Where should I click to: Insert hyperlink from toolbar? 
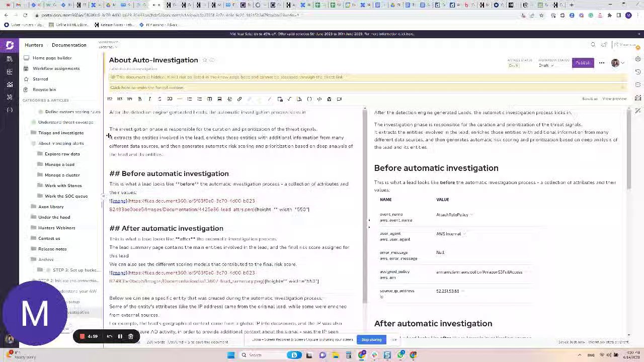239,99
